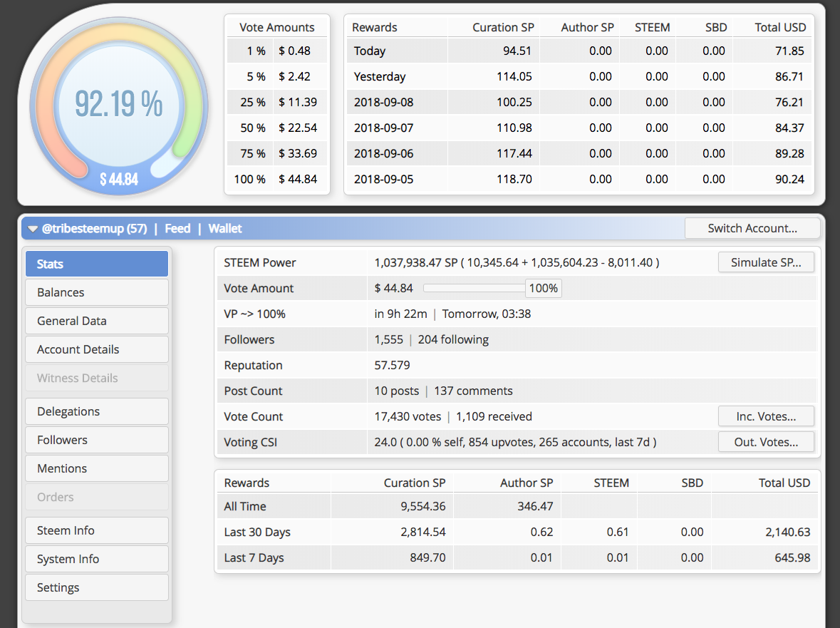
Task: Open Settings in sidebar
Action: pyautogui.click(x=97, y=587)
